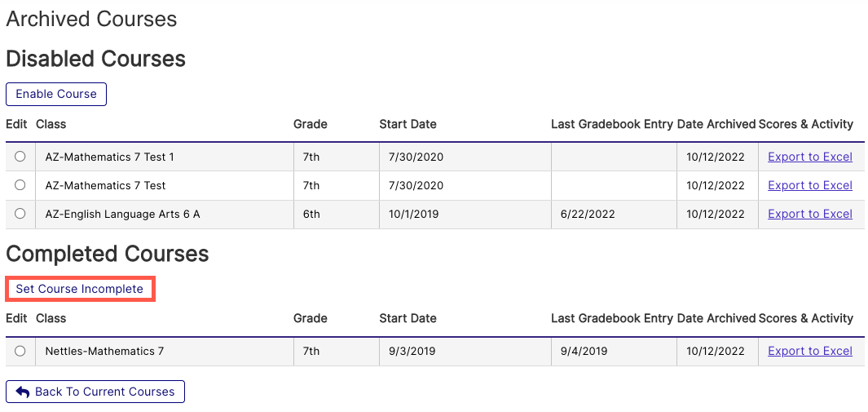
Task: Select radio button for AZ-Mathematics 7 Test 1
Action: click(x=20, y=157)
